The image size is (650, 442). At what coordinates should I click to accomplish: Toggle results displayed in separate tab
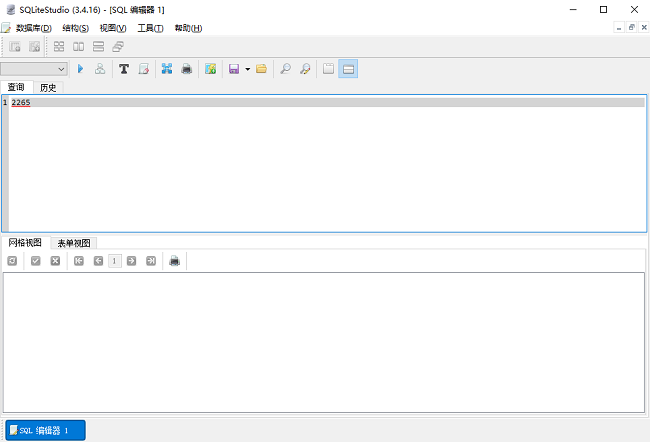(x=328, y=69)
